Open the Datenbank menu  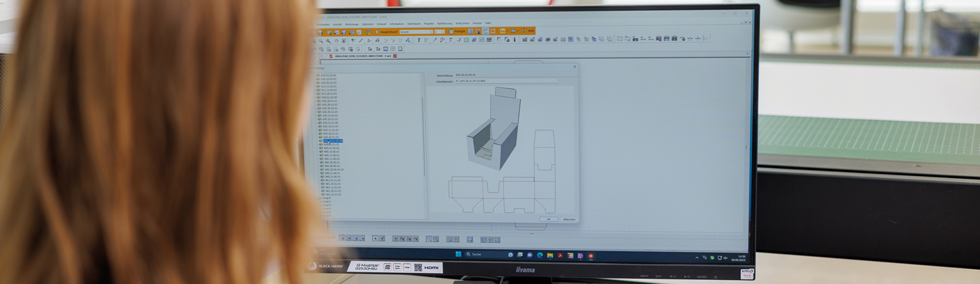pos(414,24)
